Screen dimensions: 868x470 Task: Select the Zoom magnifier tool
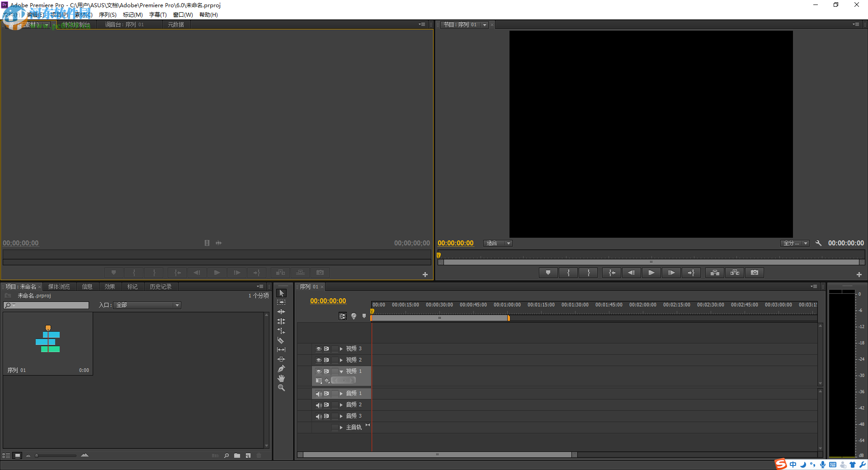click(281, 388)
